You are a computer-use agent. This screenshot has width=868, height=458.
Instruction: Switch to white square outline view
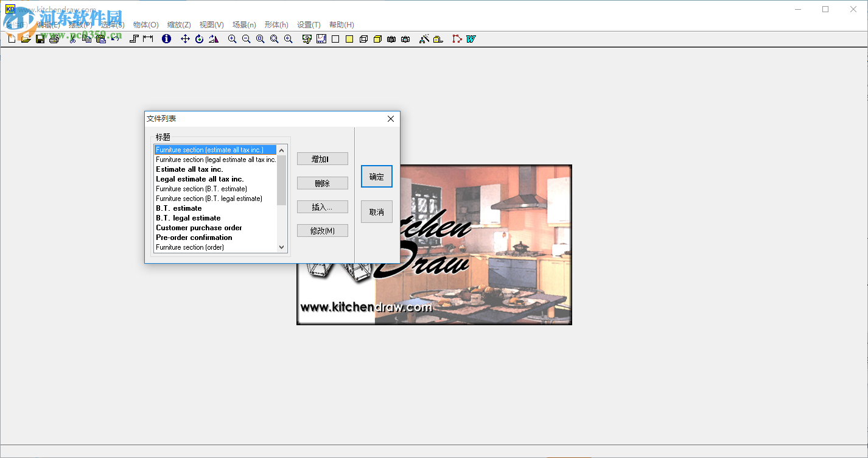tap(335, 39)
